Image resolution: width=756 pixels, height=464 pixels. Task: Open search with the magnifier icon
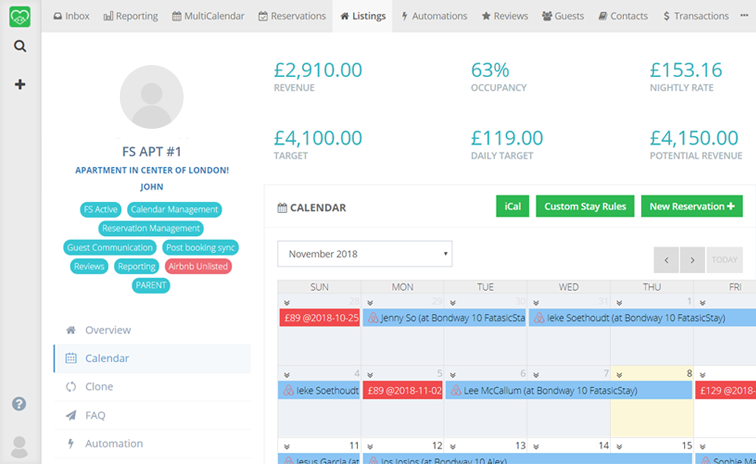(20, 46)
